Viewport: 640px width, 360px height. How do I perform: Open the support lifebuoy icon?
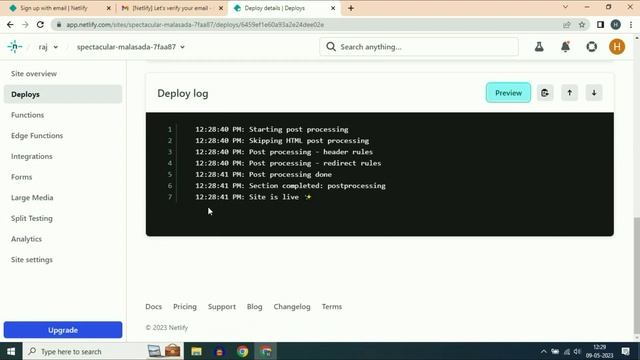point(591,47)
